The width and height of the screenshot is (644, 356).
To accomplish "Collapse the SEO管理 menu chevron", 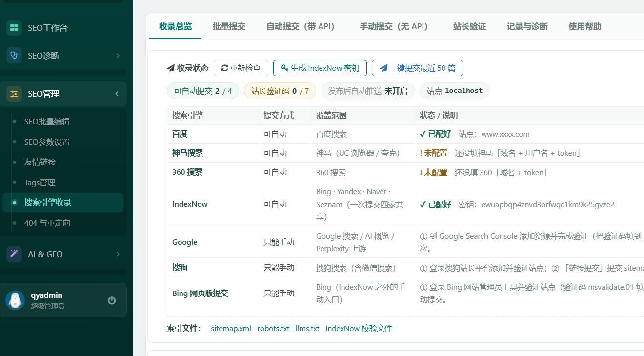I will click(x=117, y=94).
